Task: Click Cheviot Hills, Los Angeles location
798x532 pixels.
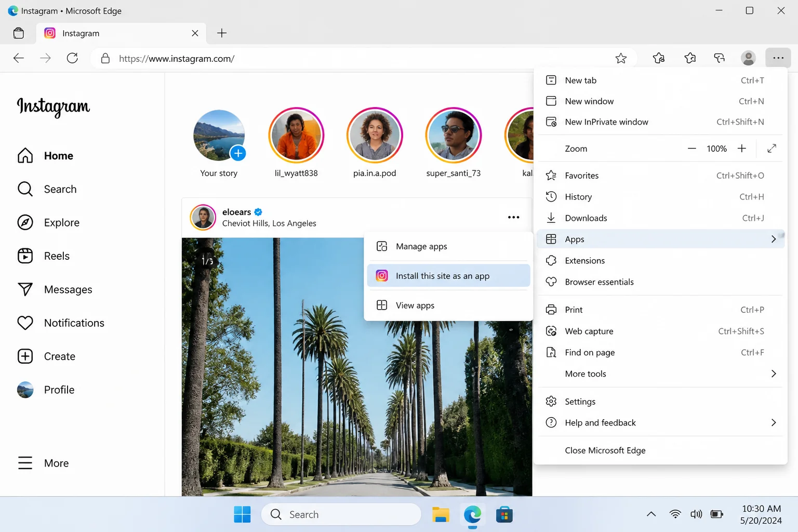Action: click(269, 223)
